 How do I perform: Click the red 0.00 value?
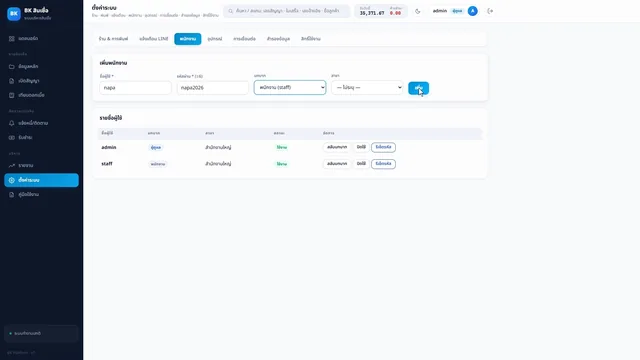point(395,13)
